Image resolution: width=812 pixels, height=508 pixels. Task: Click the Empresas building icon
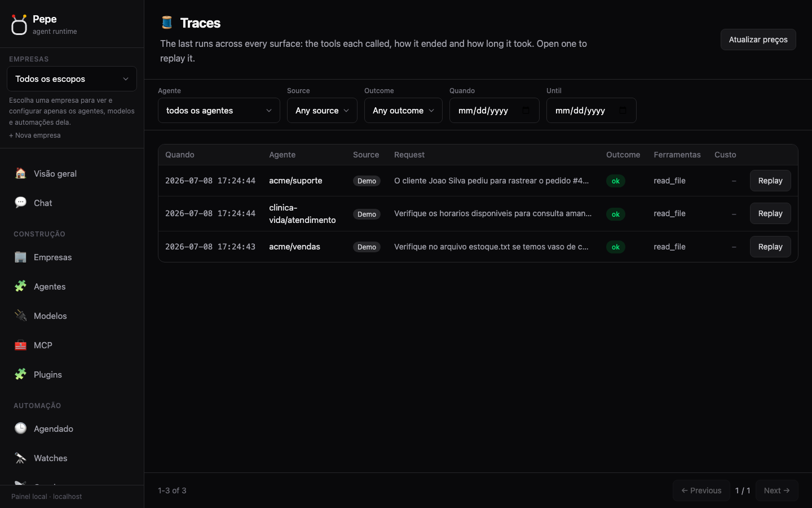pyautogui.click(x=21, y=257)
